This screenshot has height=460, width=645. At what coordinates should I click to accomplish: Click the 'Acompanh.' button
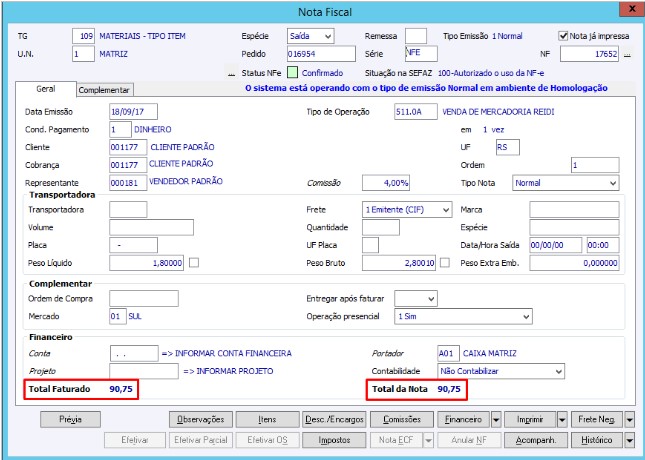[536, 440]
